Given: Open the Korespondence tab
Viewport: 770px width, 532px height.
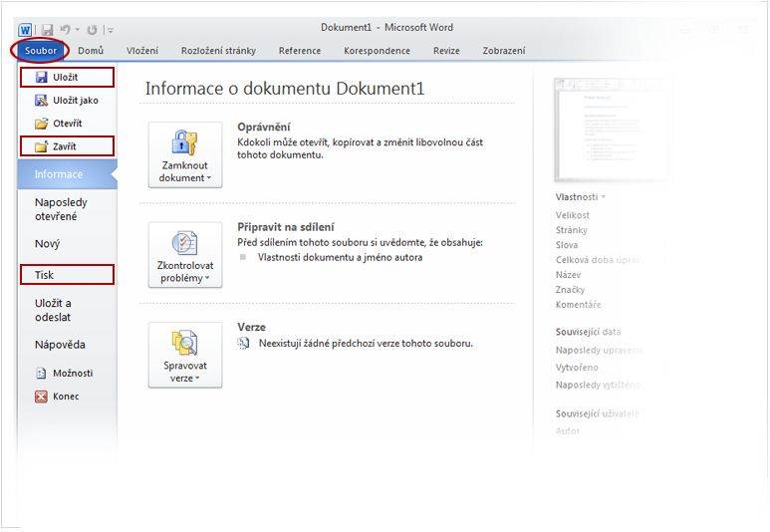Looking at the screenshot, I should [377, 50].
